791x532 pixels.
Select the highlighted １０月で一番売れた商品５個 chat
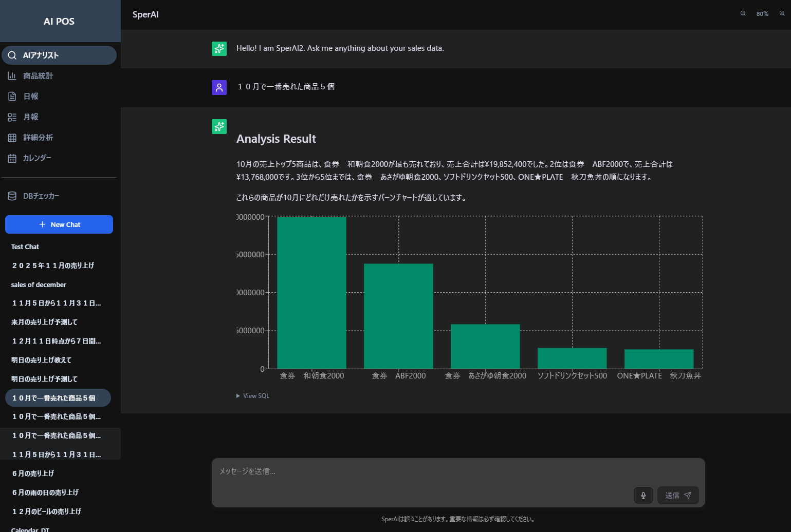[58, 398]
